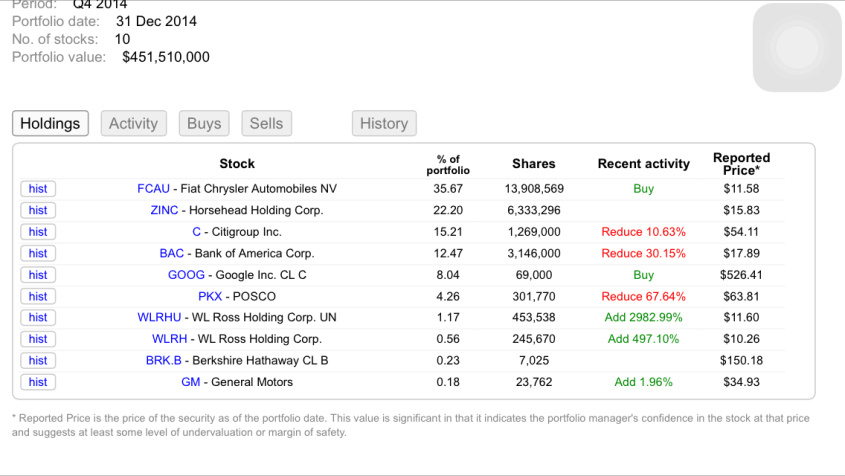Click the % of portfolio column header
This screenshot has height=476, width=845.
[x=448, y=164]
